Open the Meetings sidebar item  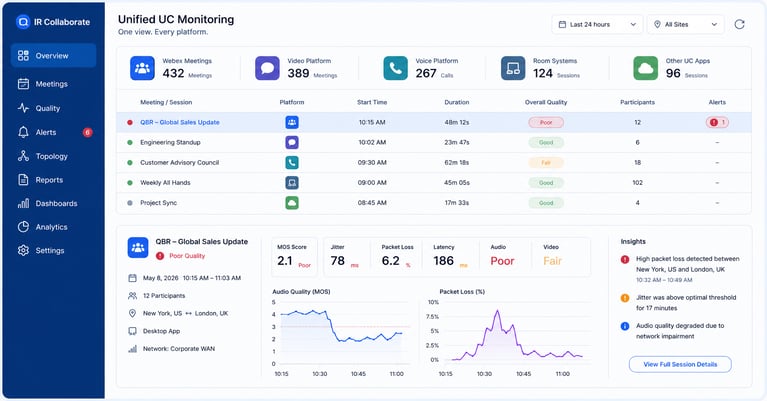[53, 84]
